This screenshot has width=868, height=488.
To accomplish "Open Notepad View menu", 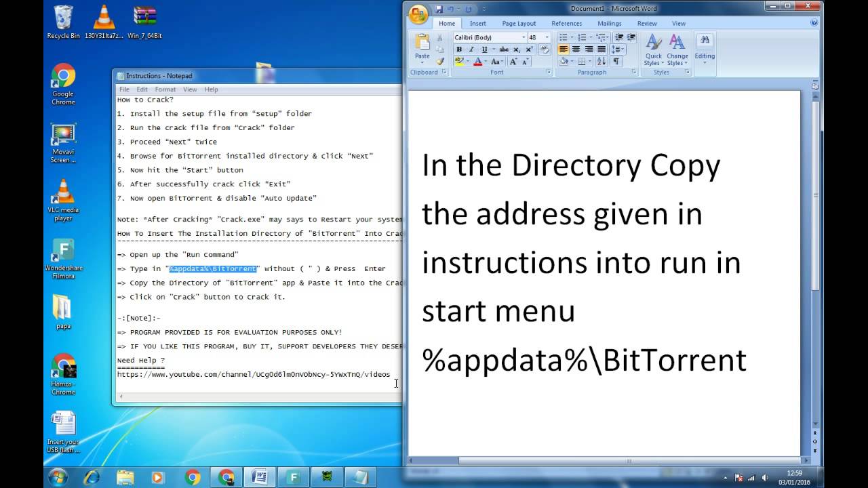I will point(190,89).
